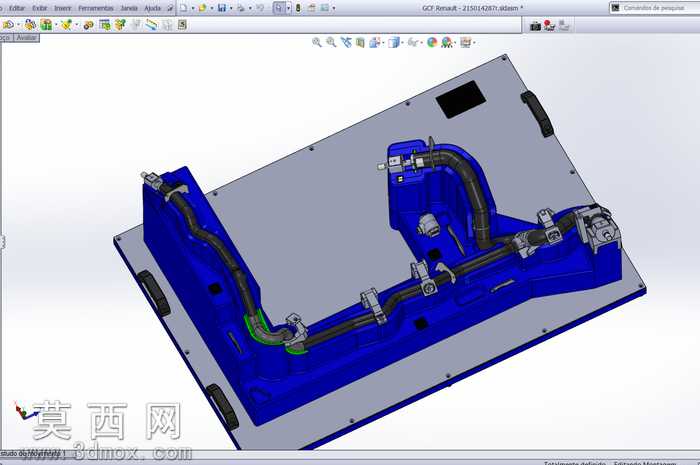
Task: Click the Zoom to Fit icon
Action: click(317, 42)
